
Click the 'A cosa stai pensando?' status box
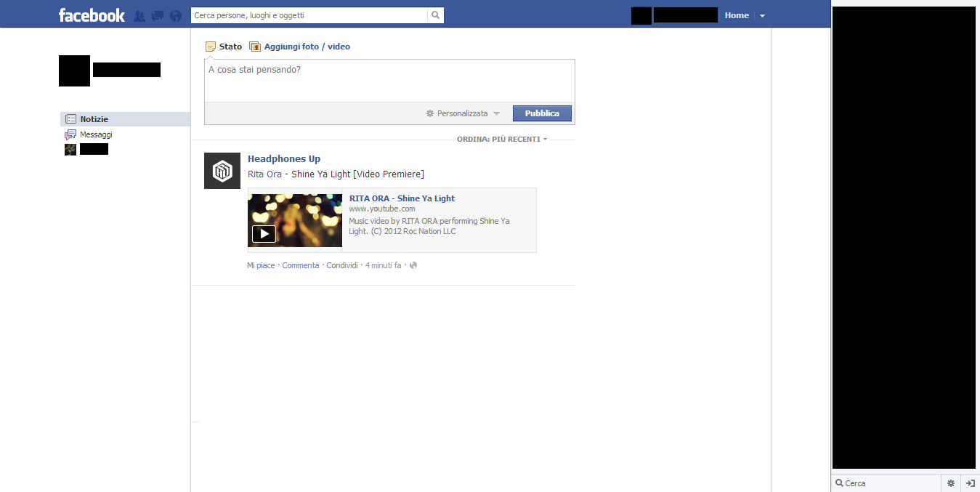tap(389, 81)
